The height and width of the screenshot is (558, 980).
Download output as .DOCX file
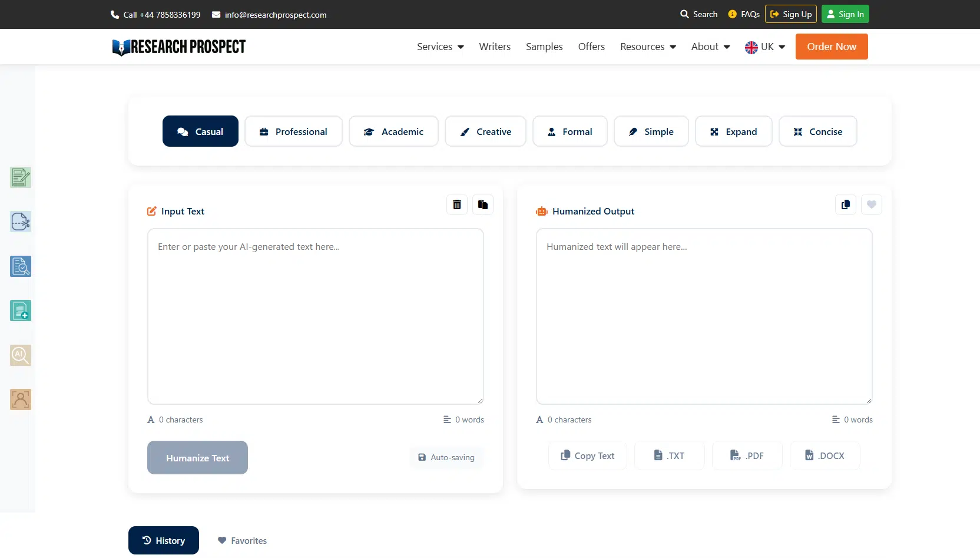[x=825, y=455]
